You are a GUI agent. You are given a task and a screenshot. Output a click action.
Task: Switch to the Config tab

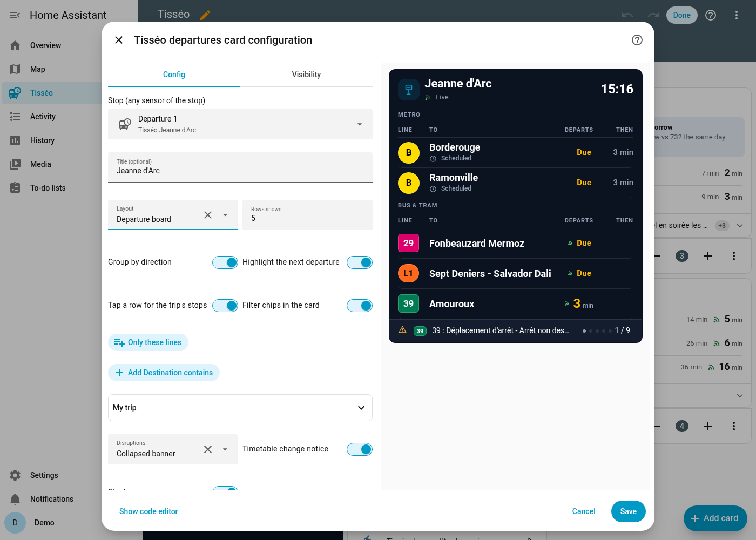(x=174, y=75)
